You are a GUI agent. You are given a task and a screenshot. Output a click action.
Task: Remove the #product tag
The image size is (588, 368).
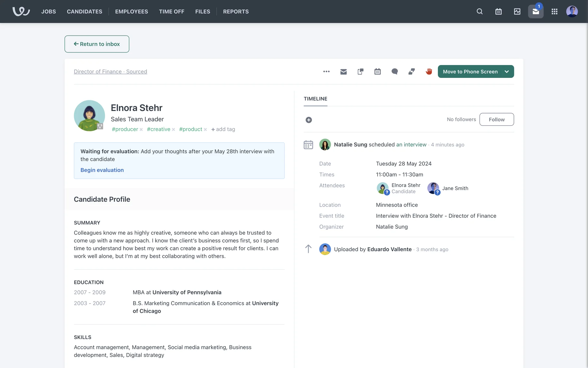[205, 130]
